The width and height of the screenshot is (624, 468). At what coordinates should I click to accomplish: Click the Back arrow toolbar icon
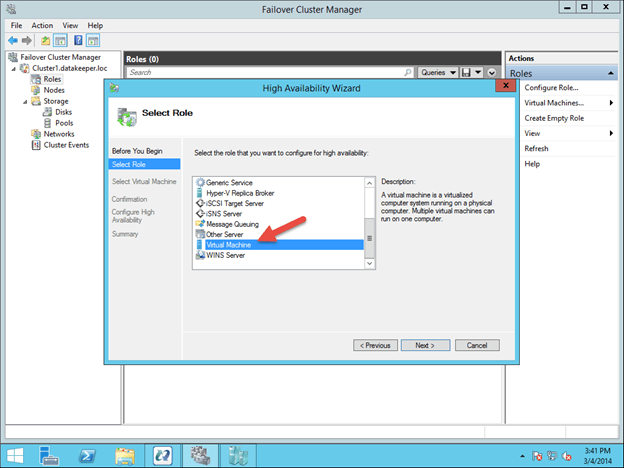pyautogui.click(x=11, y=40)
